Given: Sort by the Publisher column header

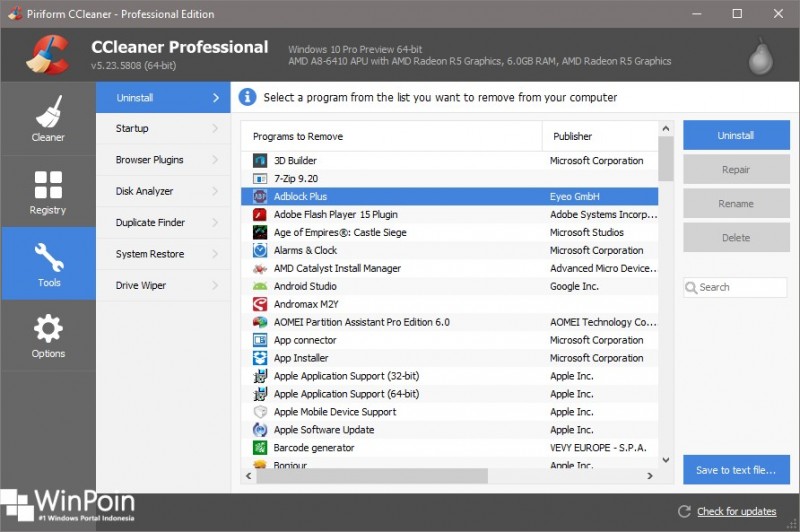Looking at the screenshot, I should [x=600, y=136].
